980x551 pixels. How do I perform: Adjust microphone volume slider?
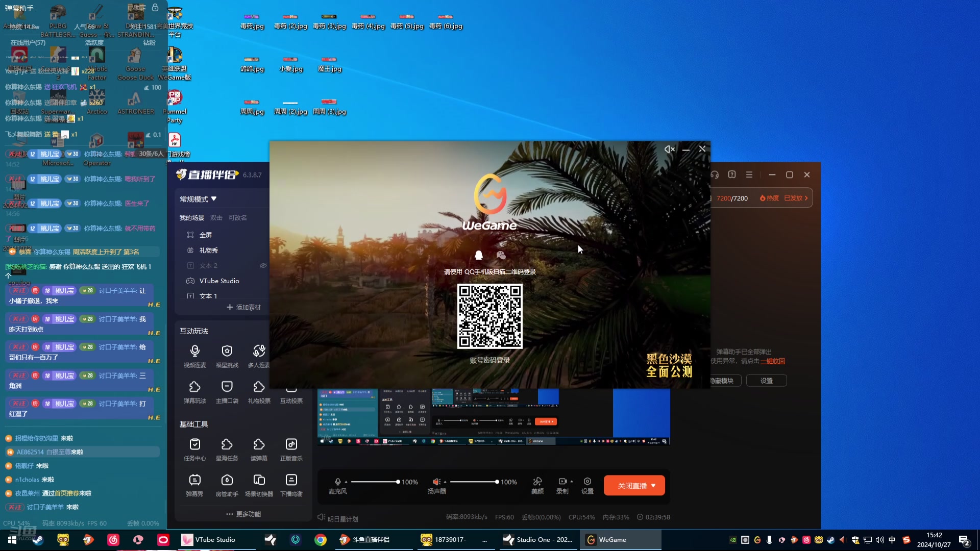click(375, 482)
